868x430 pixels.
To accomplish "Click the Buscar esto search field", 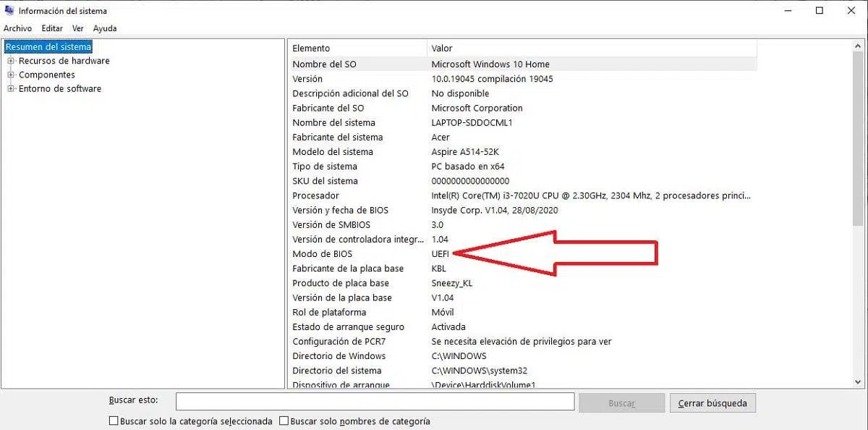I will pyautogui.click(x=375, y=402).
